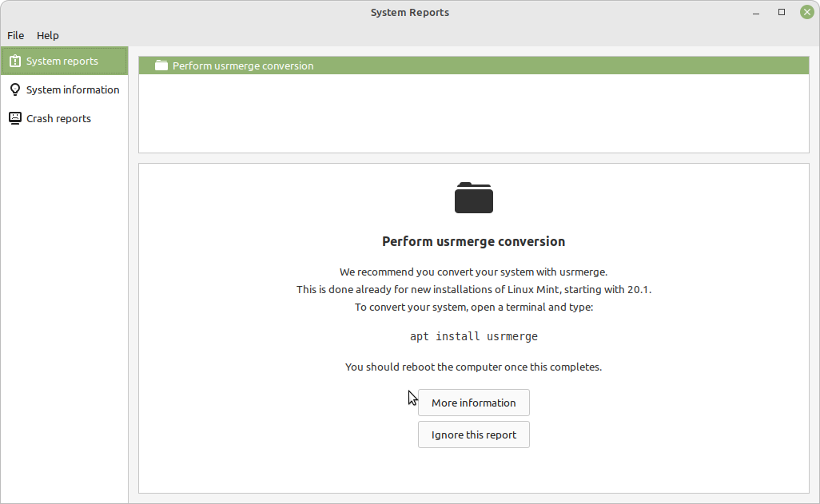Click the large folder icon in the report details
Image resolution: width=820 pixels, height=504 pixels.
click(x=474, y=197)
